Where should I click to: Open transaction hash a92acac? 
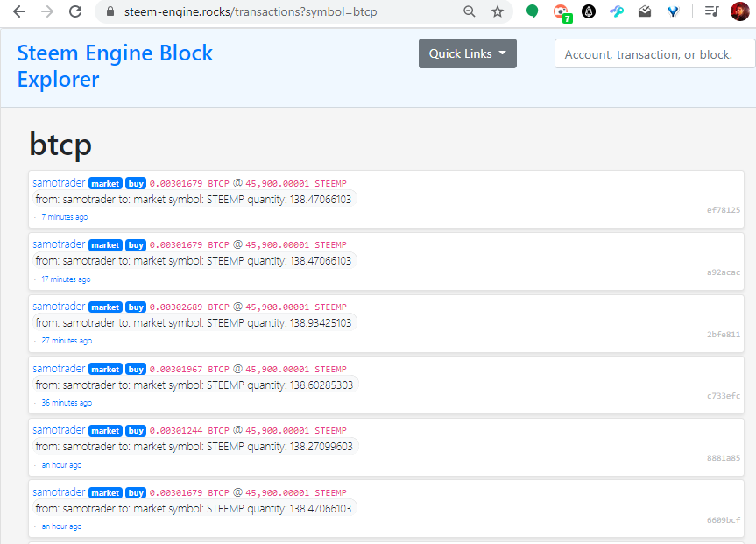[724, 272]
